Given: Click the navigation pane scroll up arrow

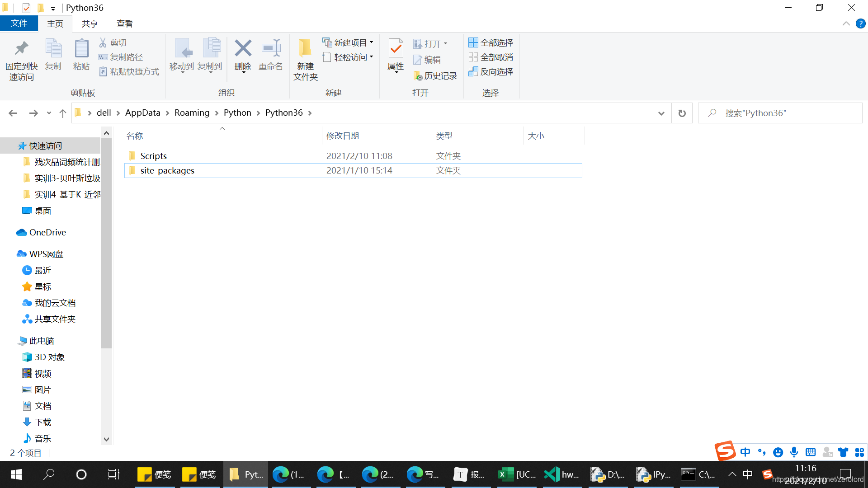Looking at the screenshot, I should click(106, 133).
